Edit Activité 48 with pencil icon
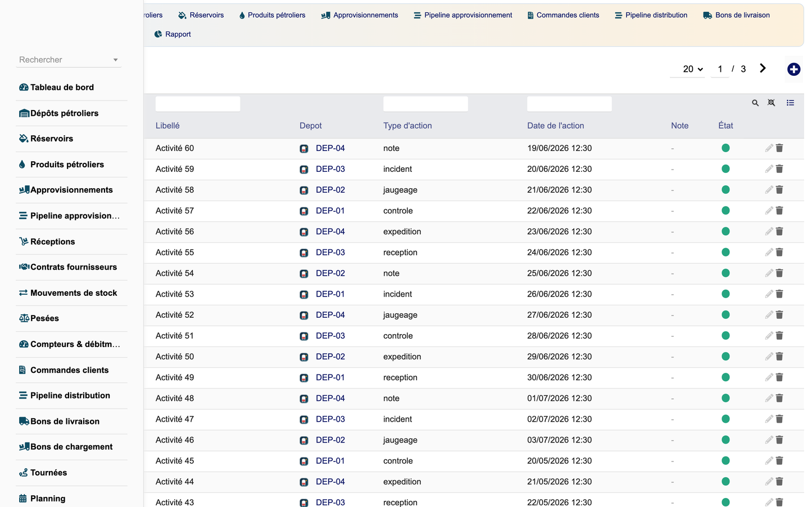Screen dimensions: 812x507 click(x=769, y=398)
